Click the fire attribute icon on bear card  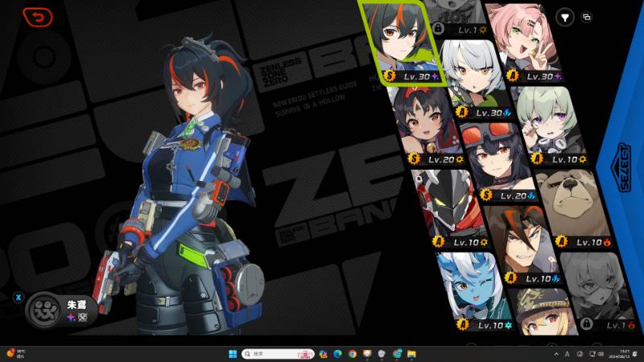pos(606,243)
